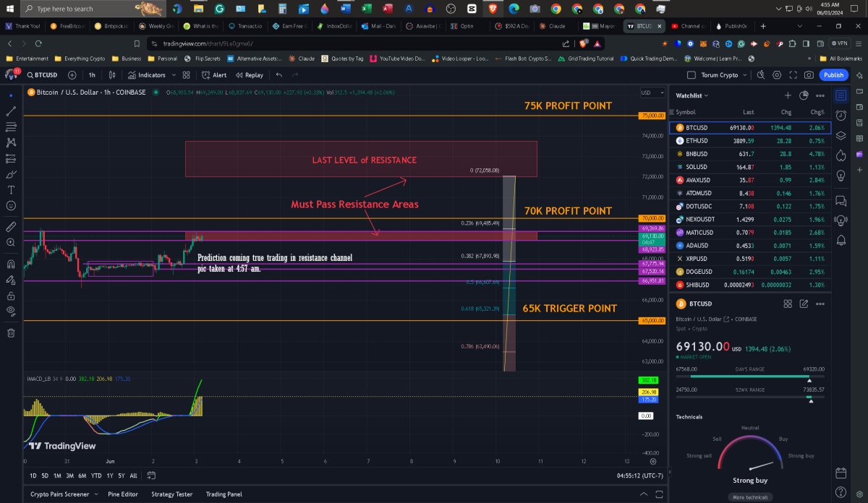Remove objects with trash icon
Viewport: 868px width, 503px height.
[x=11, y=332]
